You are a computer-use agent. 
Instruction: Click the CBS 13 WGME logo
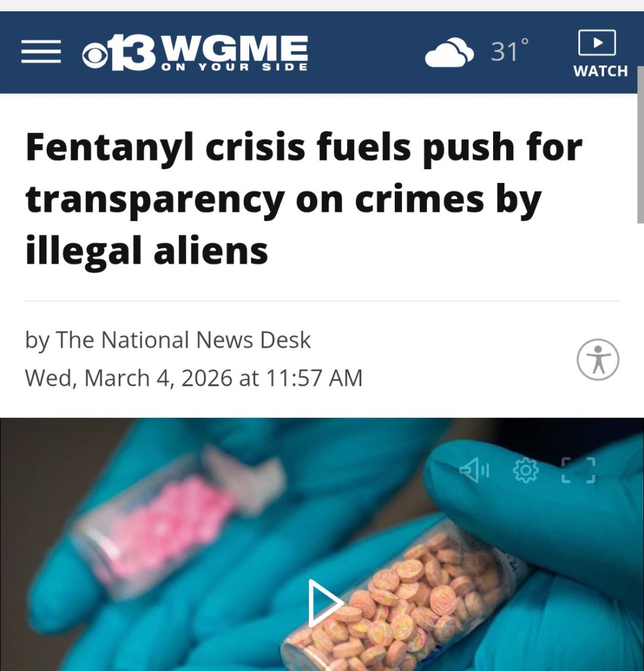195,52
